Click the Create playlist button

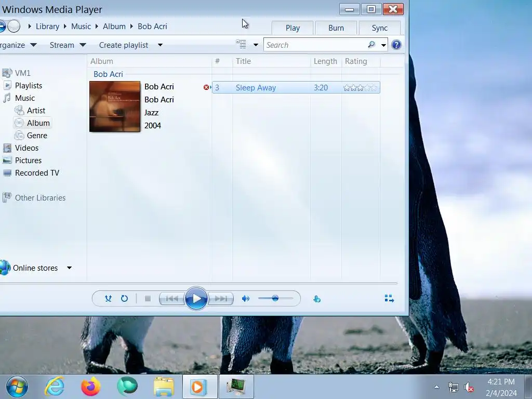[124, 45]
